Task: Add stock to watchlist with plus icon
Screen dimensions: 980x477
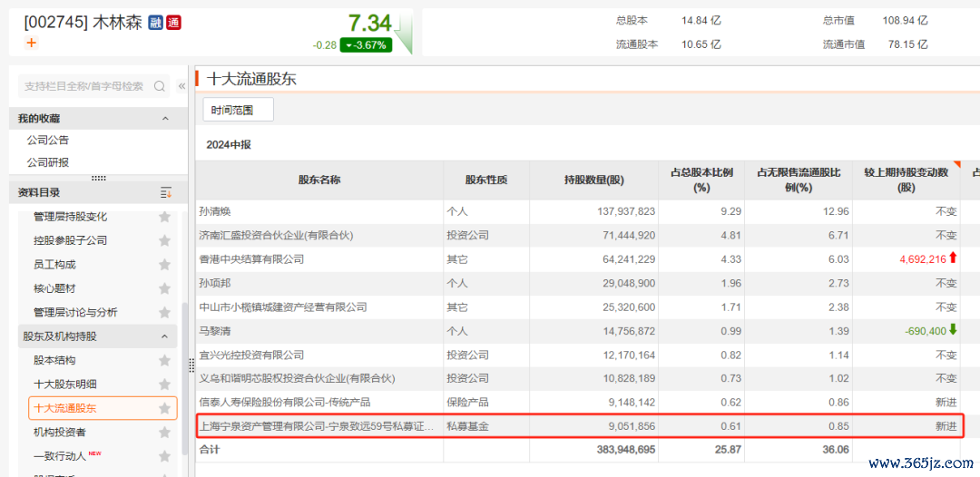Action: point(31,43)
